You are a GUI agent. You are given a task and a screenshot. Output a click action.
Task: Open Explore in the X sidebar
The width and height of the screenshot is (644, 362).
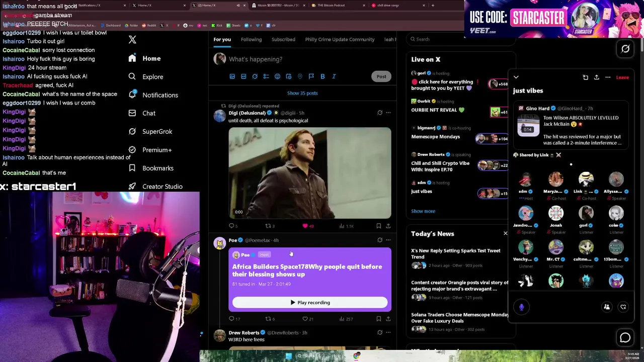click(x=145, y=77)
